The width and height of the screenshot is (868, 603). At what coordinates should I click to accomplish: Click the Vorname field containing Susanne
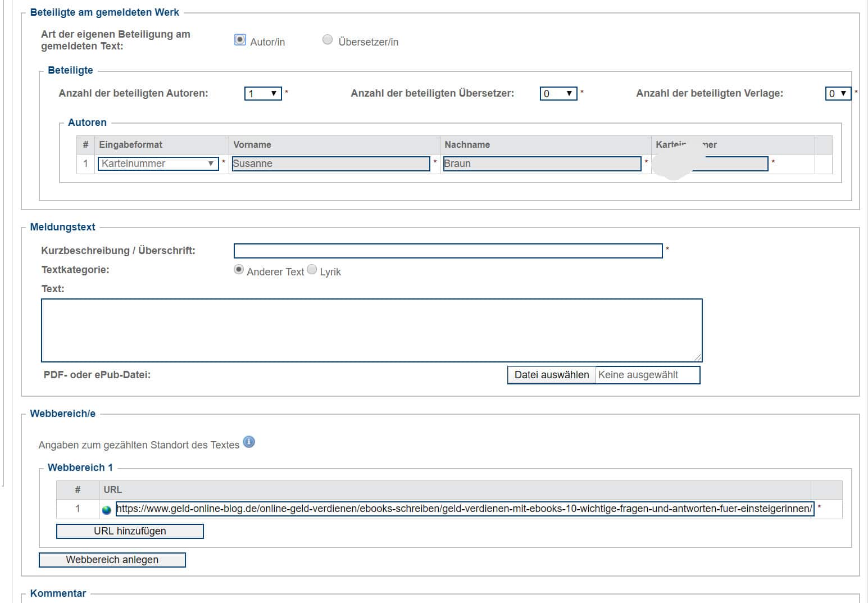point(331,164)
